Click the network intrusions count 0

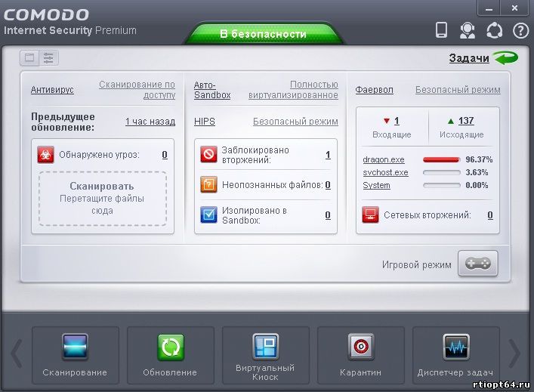[490, 215]
